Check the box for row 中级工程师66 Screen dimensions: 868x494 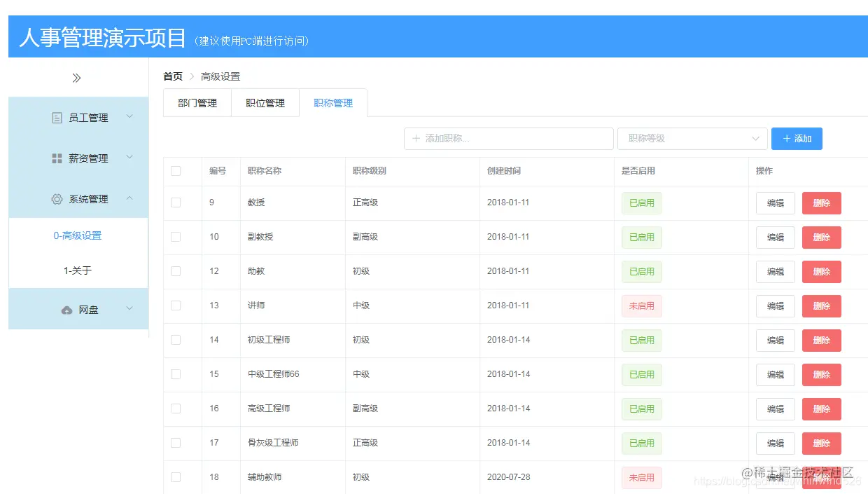[x=176, y=374]
